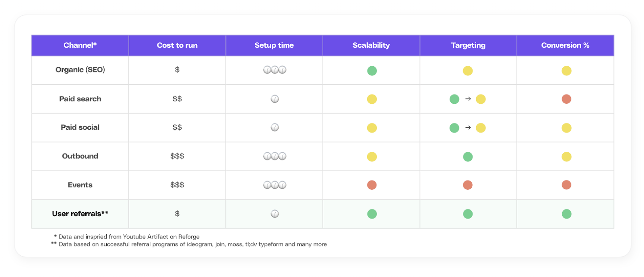The height and width of the screenshot is (277, 644).
Task: Click the arrow in Paid search targeting cell
Action: click(468, 99)
